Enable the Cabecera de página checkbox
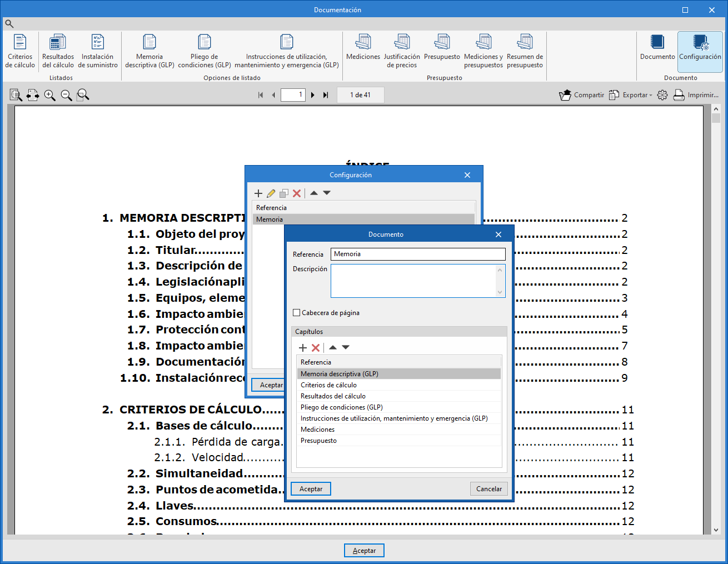 click(297, 313)
